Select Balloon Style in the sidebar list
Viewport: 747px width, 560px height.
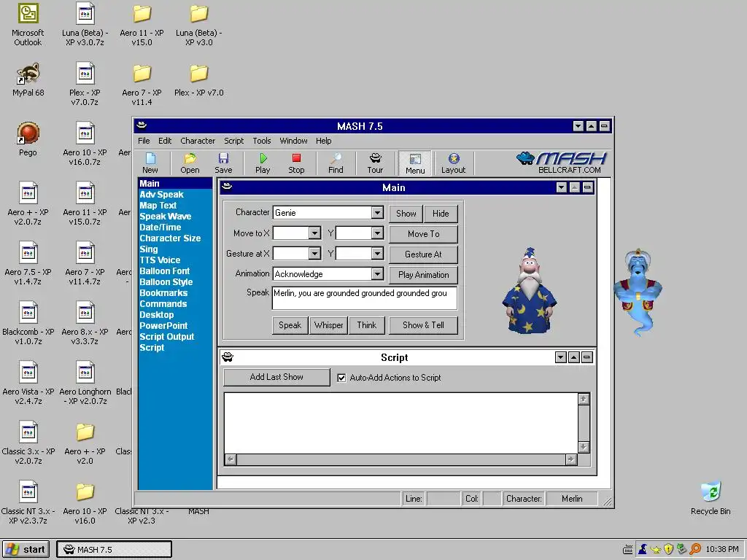tap(166, 282)
